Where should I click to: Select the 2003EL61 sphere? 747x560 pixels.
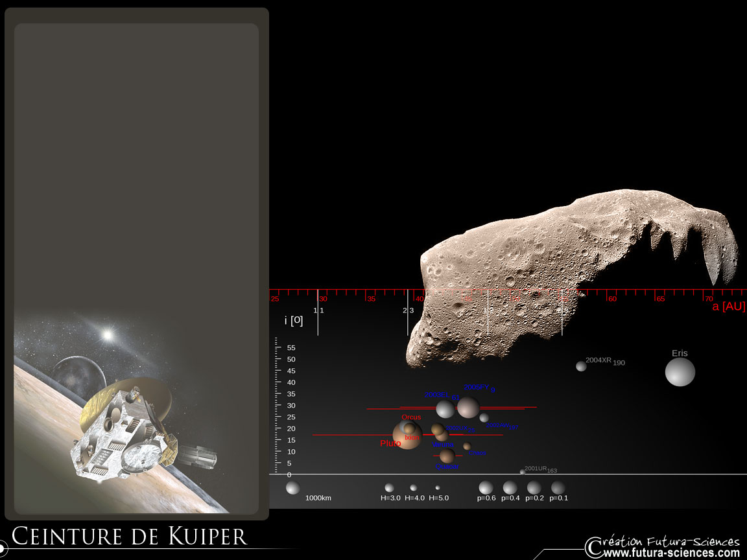coord(445,409)
